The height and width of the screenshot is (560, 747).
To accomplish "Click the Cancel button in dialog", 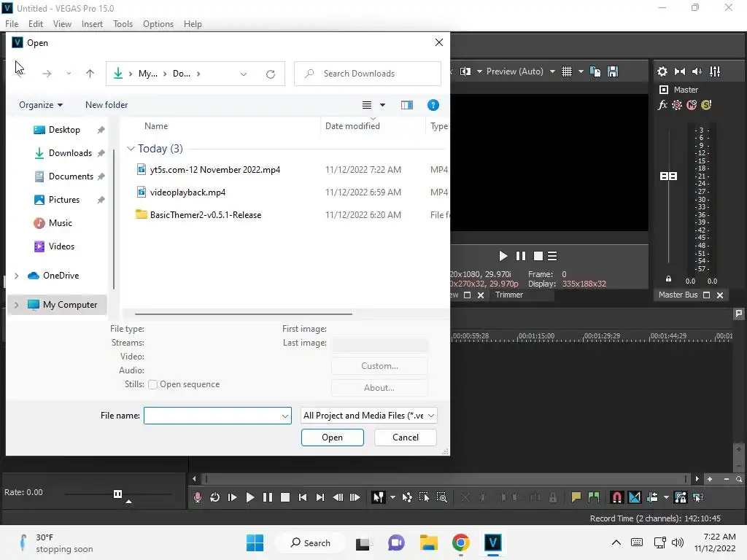I will coord(406,437).
